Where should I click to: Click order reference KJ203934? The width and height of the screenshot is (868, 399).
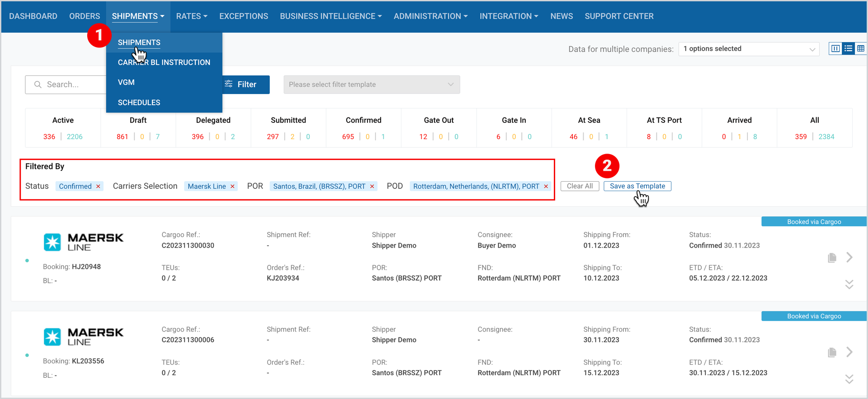tap(283, 278)
